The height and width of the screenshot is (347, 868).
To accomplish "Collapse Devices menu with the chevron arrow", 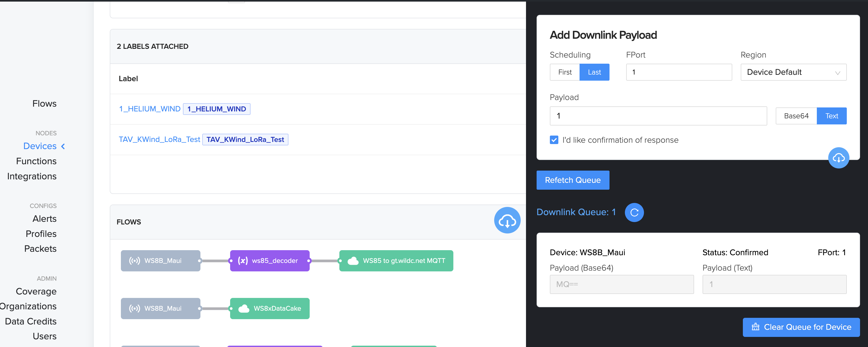I will 63,146.
